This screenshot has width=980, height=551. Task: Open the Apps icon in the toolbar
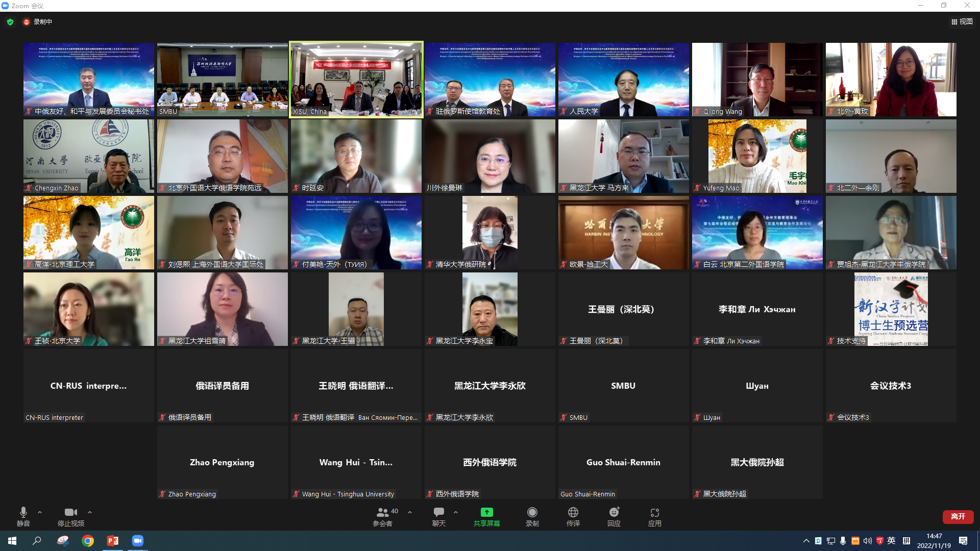point(654,512)
